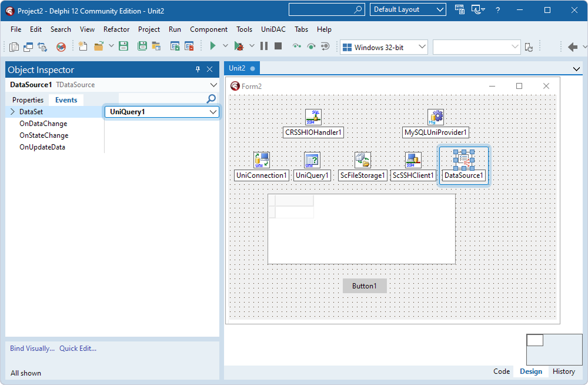Open the Windows 32-bit platform dropdown

pos(422,47)
